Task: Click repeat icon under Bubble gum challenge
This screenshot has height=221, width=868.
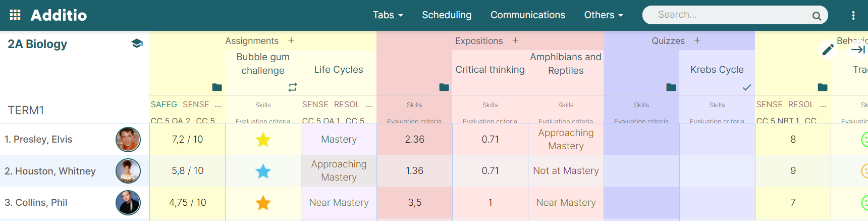Action: (x=293, y=87)
